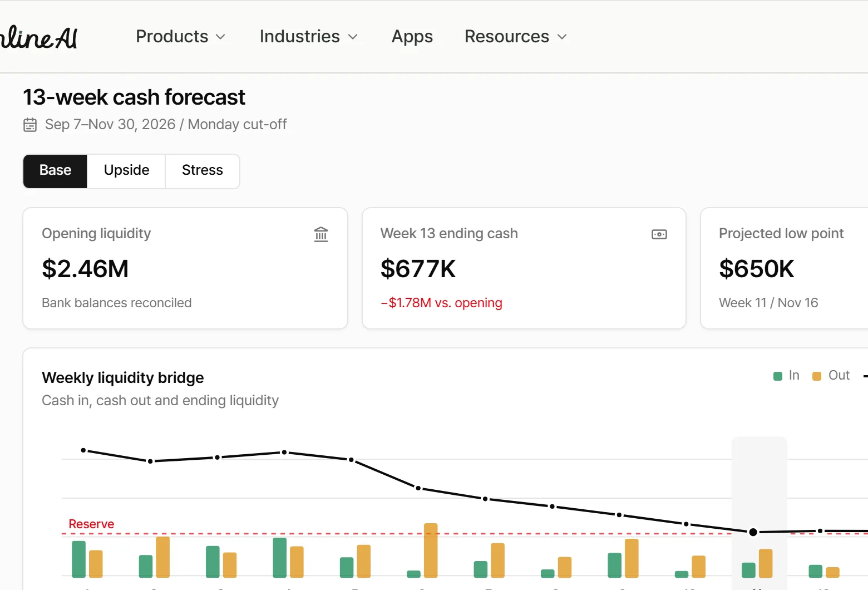Click the cash icon in Week 13 ending cash card

pyautogui.click(x=659, y=234)
